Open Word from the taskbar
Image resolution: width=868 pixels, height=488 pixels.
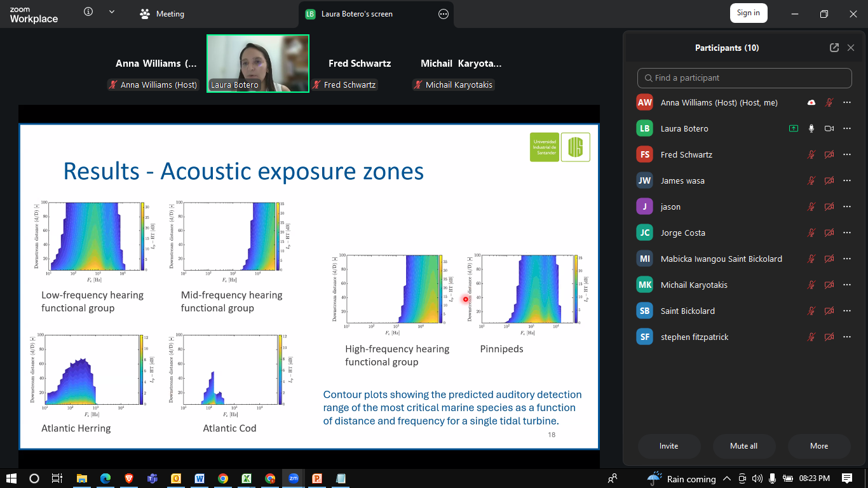pos(200,478)
